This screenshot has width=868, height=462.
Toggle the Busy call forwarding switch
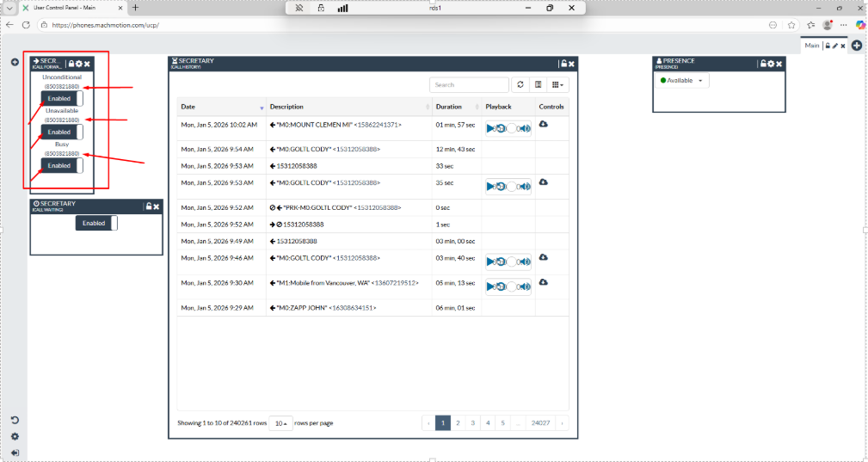pyautogui.click(x=62, y=165)
